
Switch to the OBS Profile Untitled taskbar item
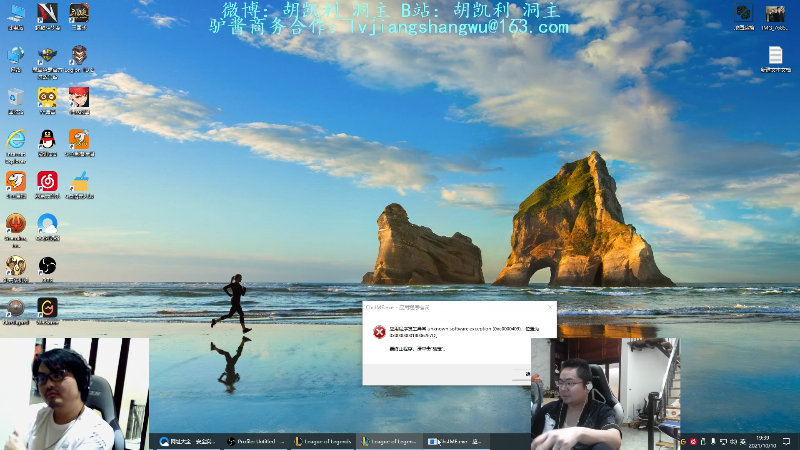(255, 441)
